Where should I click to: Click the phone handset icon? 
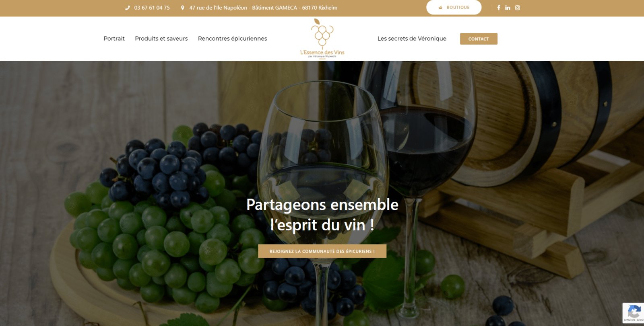point(128,8)
